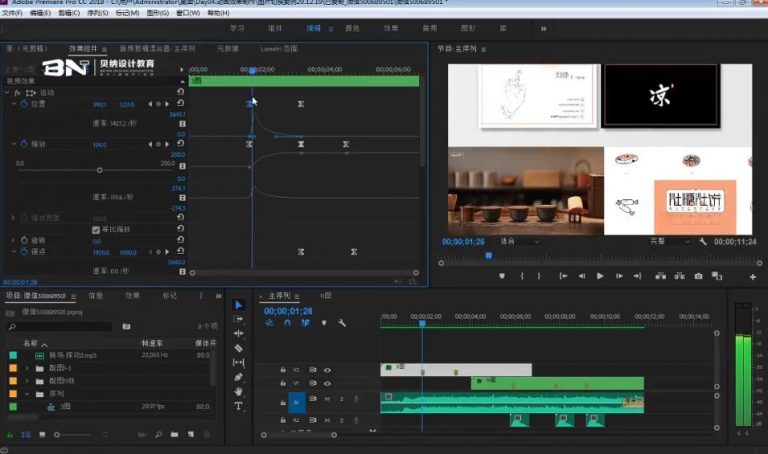Switch to the 颜色 workspace tab

click(x=353, y=29)
